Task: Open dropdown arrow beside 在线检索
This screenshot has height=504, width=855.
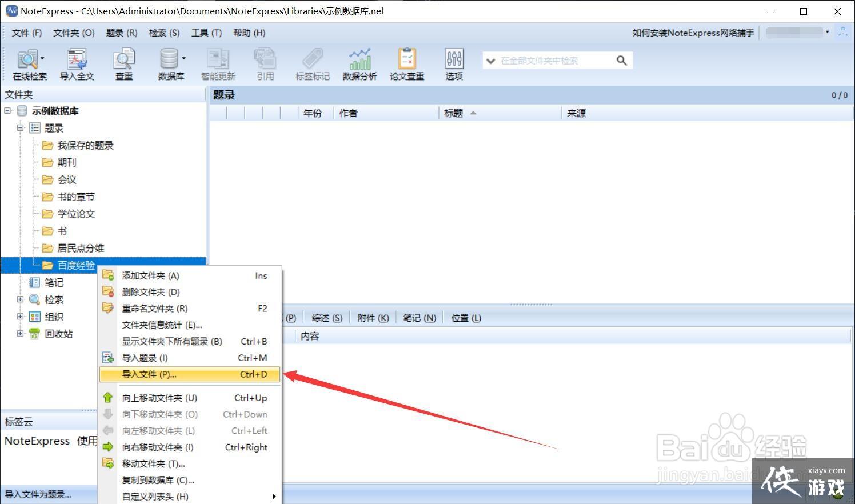Action: (x=42, y=58)
